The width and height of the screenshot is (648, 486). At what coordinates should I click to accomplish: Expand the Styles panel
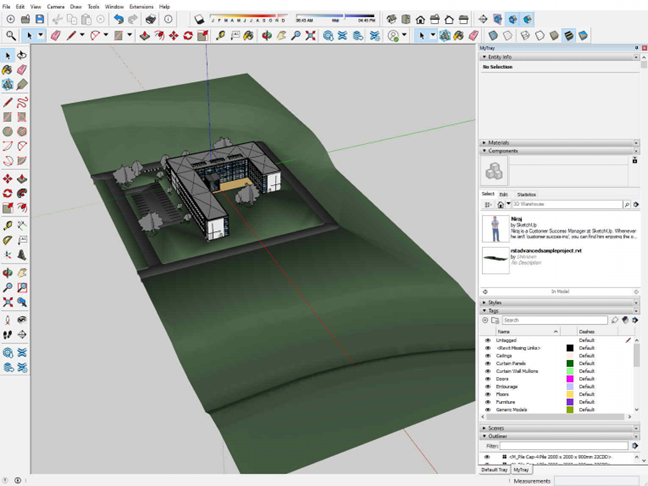[484, 303]
